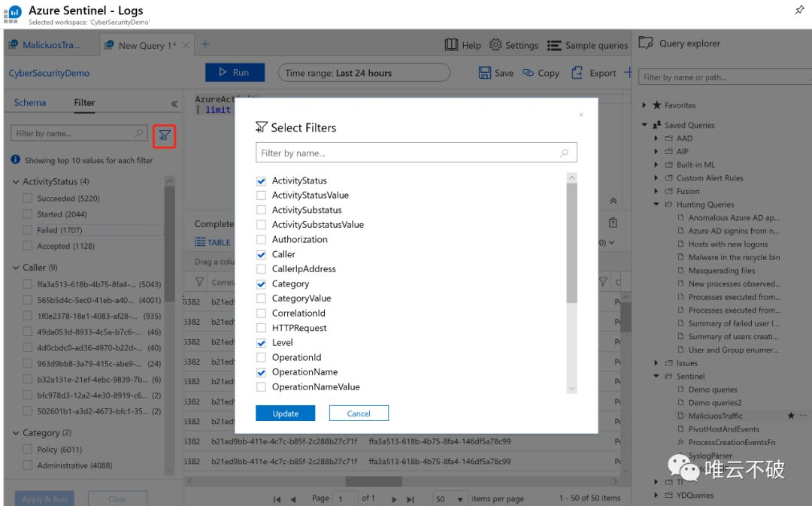Click the Update button

[286, 414]
